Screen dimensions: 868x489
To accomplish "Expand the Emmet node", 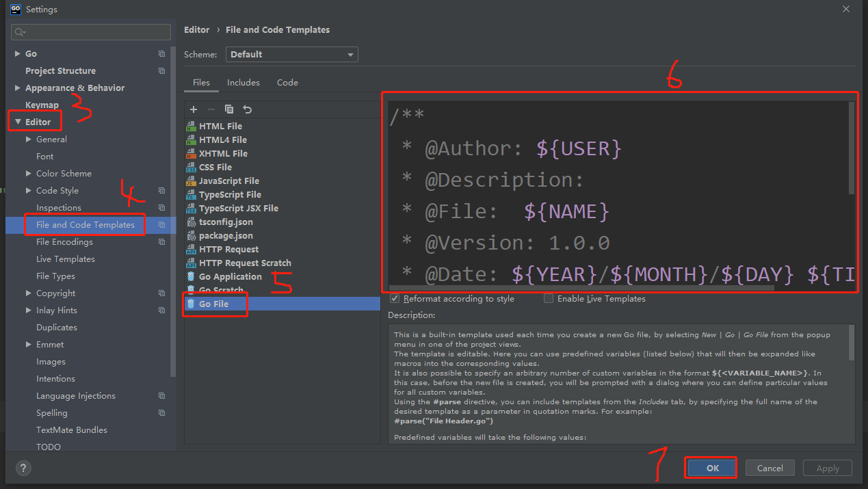I will click(29, 344).
